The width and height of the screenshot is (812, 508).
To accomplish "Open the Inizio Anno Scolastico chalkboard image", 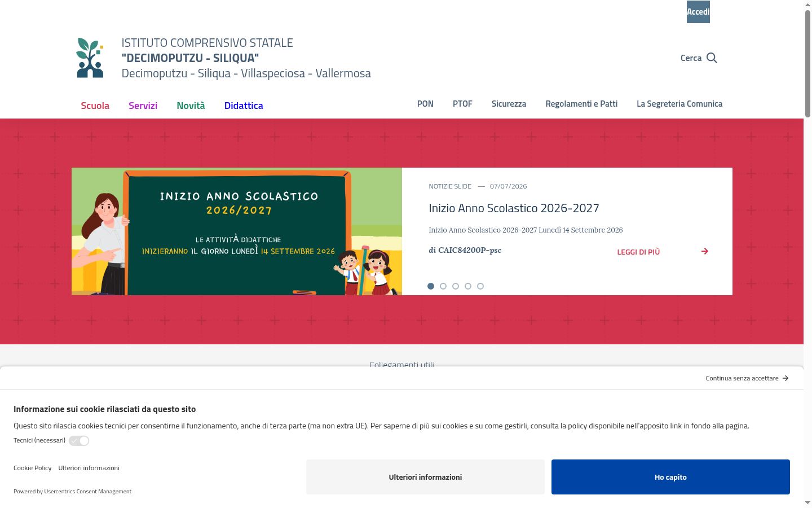I will click(x=237, y=231).
